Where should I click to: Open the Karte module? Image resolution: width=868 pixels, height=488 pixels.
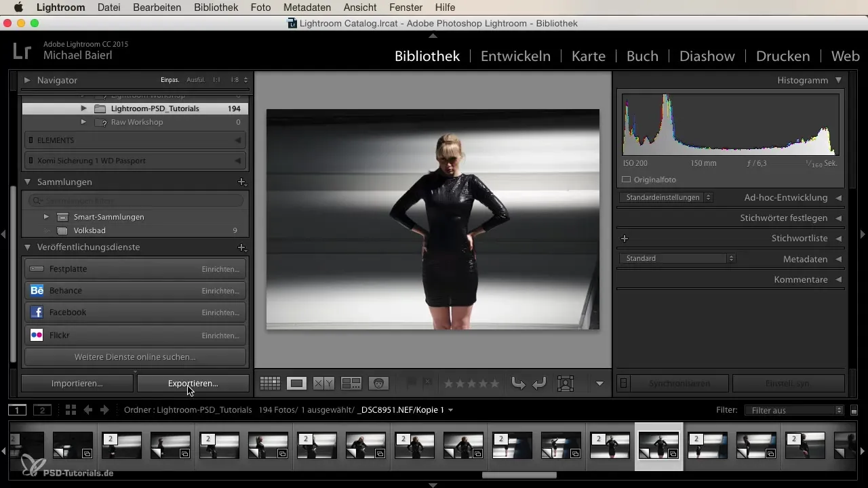pos(589,56)
